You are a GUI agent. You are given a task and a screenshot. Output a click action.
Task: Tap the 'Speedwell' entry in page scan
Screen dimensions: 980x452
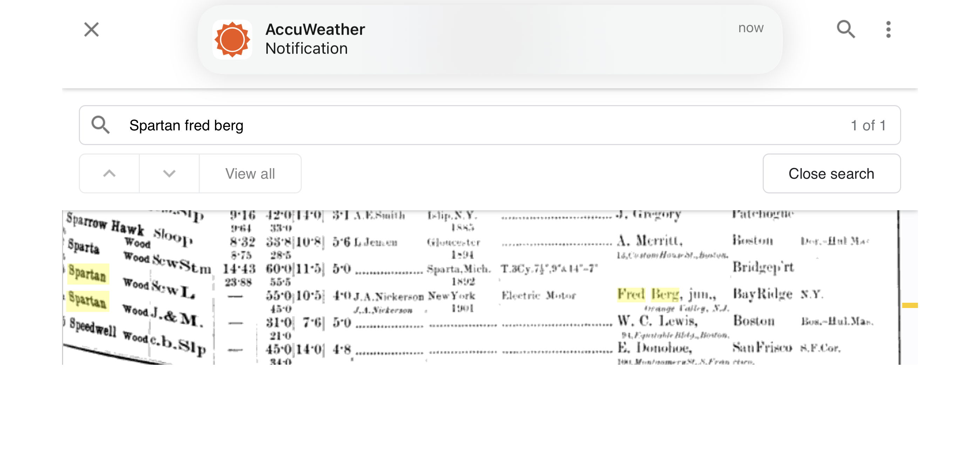pos(93,327)
